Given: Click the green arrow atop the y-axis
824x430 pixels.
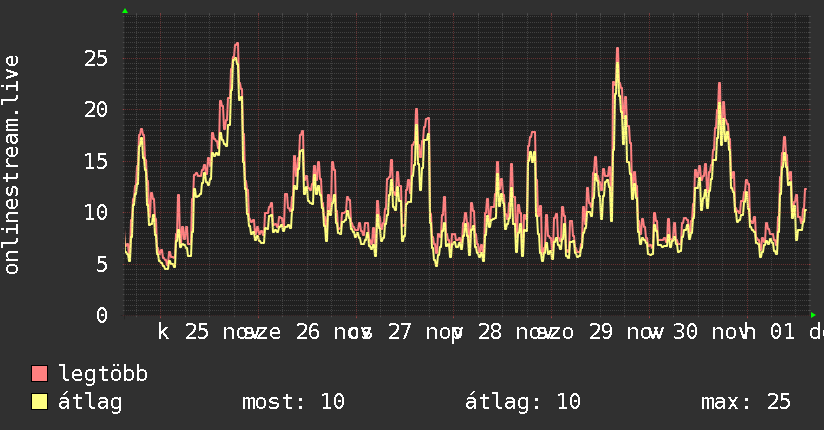Looking at the screenshot, I should tap(125, 11).
